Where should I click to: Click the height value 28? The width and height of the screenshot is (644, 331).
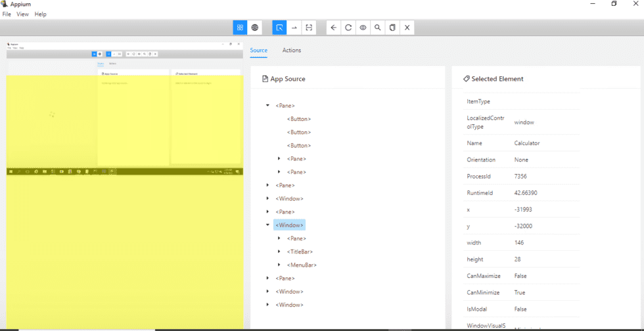point(518,259)
